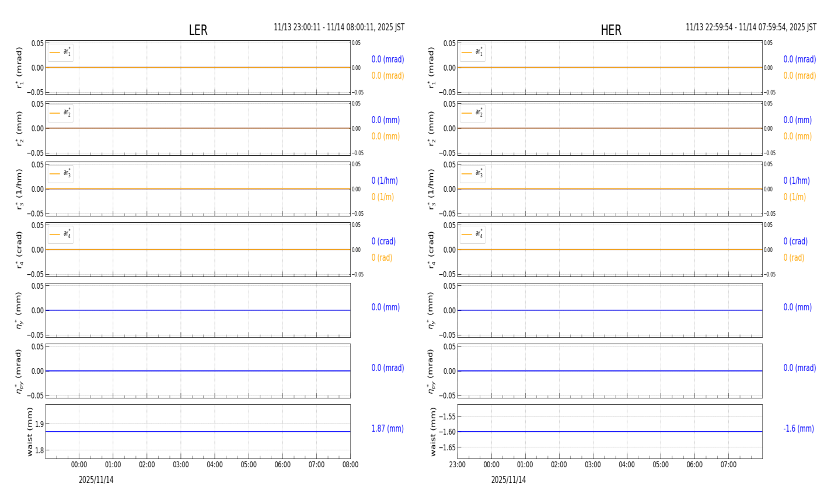Click orange 0.0 (mrad) beside LER r1 plot
Image resolution: width=824 pixels, height=504 pixels.
click(387, 76)
